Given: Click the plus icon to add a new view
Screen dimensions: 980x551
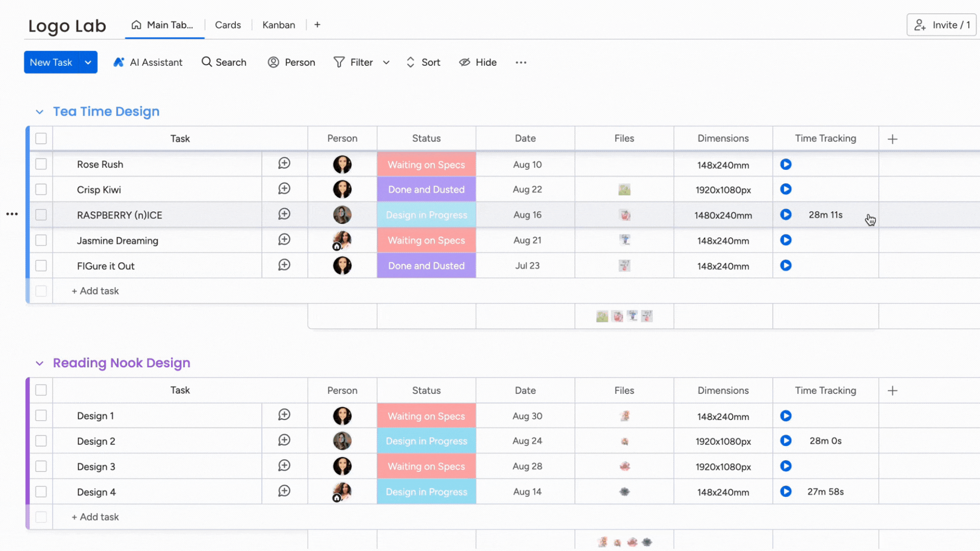Looking at the screenshot, I should (x=317, y=25).
